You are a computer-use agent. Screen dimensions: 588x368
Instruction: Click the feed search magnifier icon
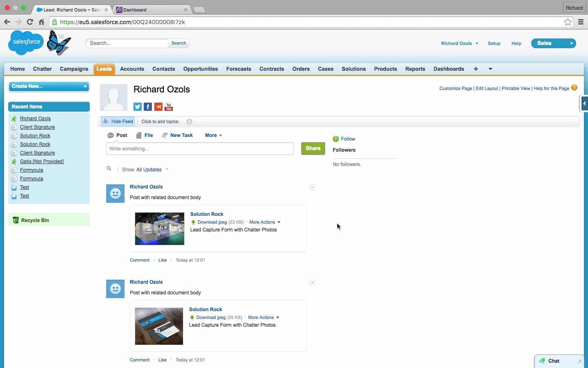pos(109,168)
